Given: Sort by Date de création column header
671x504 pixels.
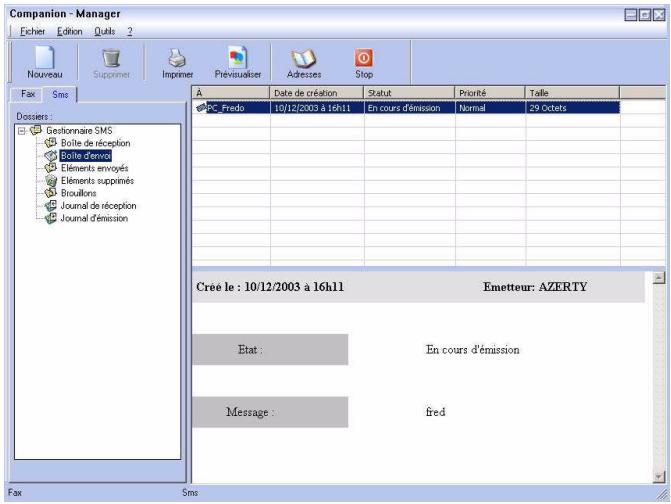Looking at the screenshot, I should click(317, 93).
